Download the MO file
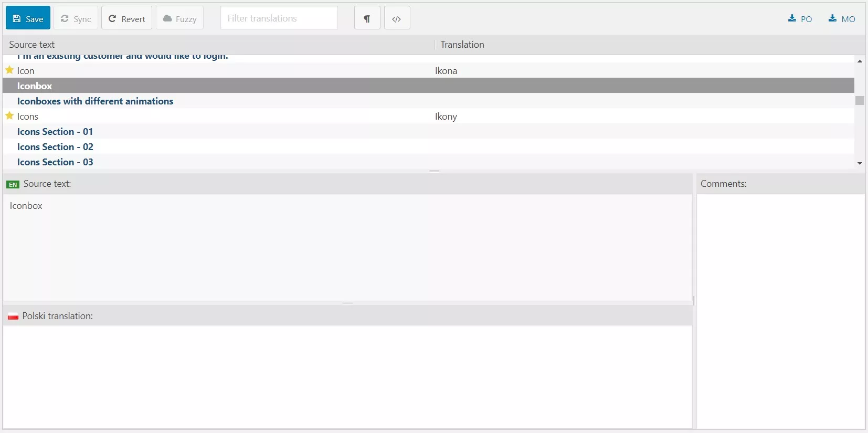The height and width of the screenshot is (433, 868). [842, 19]
